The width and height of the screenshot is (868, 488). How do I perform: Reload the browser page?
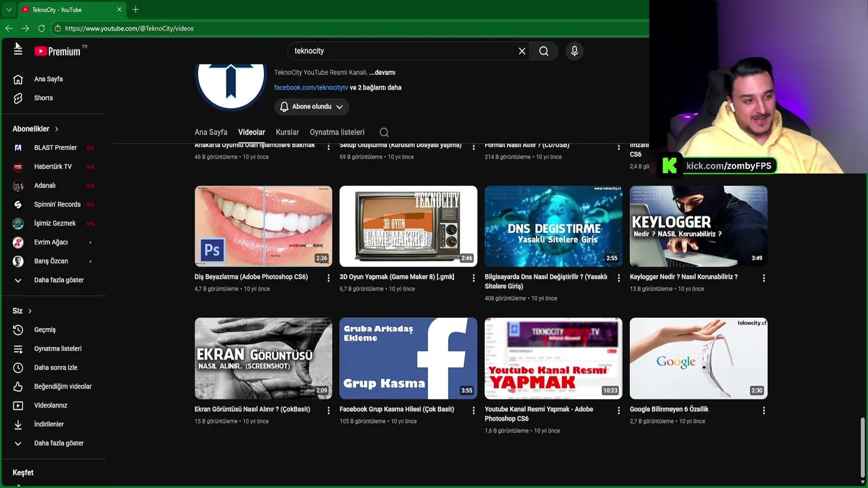[x=41, y=28]
